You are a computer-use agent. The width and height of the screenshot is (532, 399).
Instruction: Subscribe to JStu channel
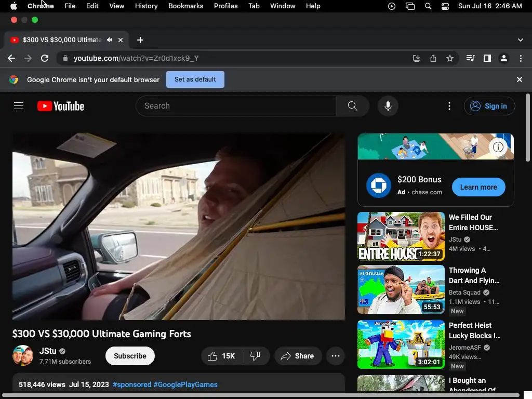point(130,356)
